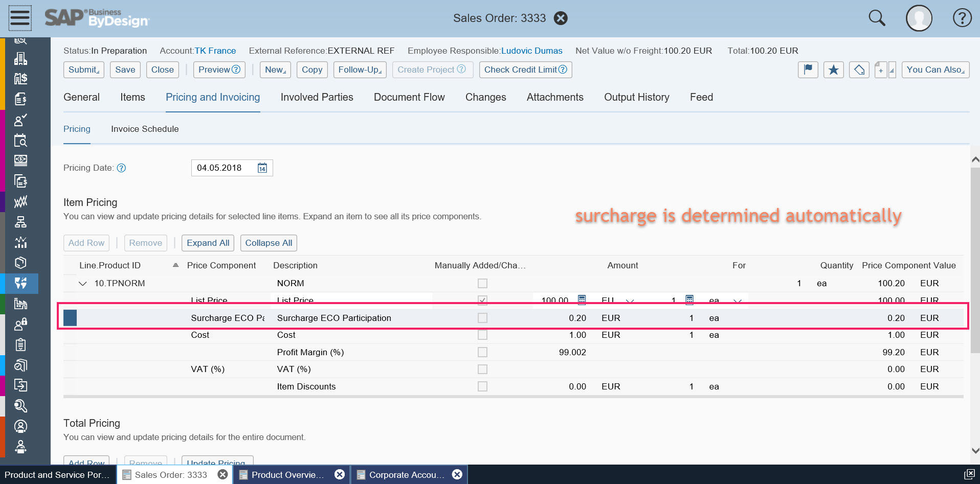Add a new note with plus-page icon
This screenshot has width=980, height=484.
[881, 70]
